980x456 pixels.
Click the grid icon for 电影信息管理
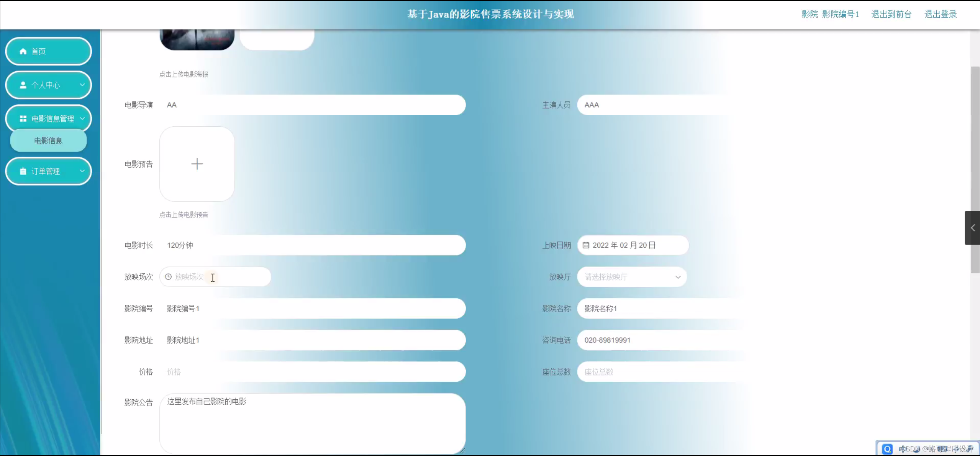tap(23, 119)
